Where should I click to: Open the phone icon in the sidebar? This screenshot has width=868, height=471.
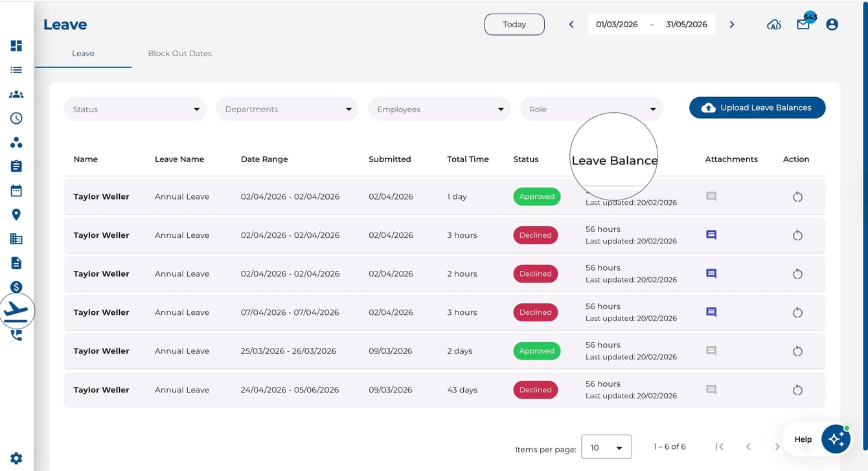tap(16, 336)
